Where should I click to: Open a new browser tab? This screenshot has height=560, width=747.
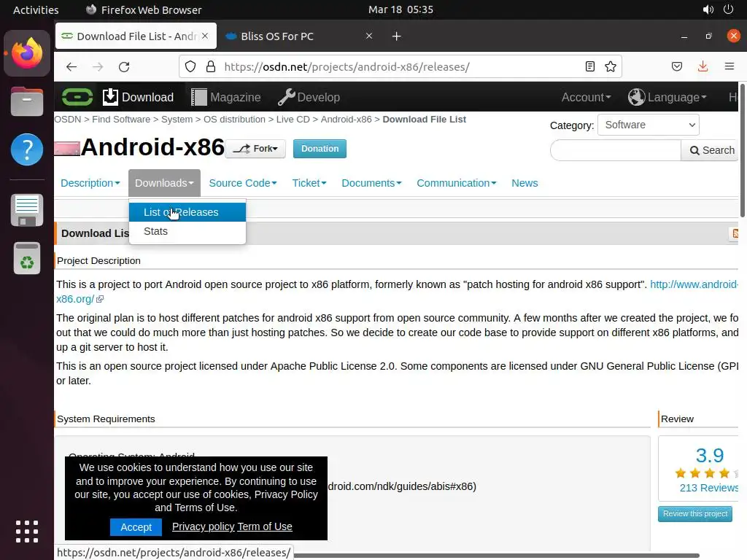point(396,36)
